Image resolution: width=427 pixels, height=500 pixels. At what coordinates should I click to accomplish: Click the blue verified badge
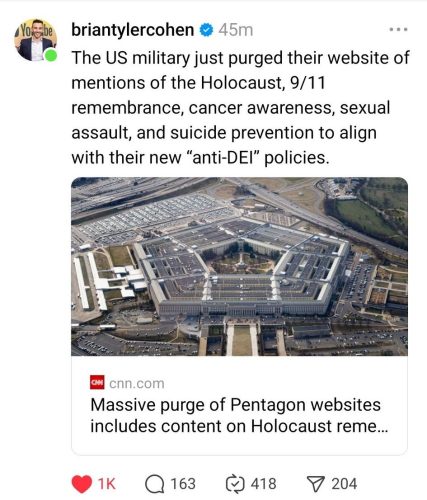(x=206, y=30)
